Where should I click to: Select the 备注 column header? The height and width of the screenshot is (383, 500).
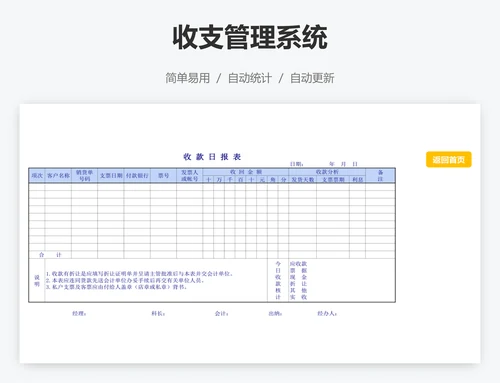click(x=380, y=176)
